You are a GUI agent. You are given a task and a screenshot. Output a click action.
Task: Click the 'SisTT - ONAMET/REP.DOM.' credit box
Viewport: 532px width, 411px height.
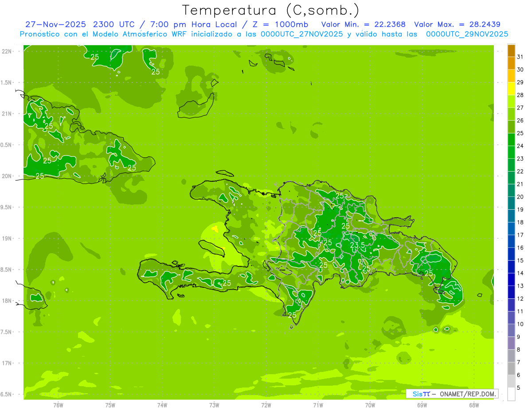click(452, 394)
